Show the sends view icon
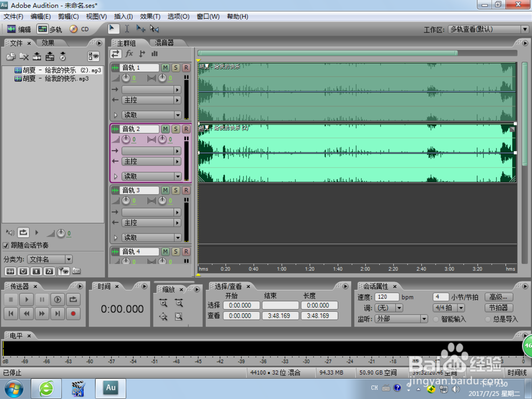532x399 pixels. tap(142, 54)
